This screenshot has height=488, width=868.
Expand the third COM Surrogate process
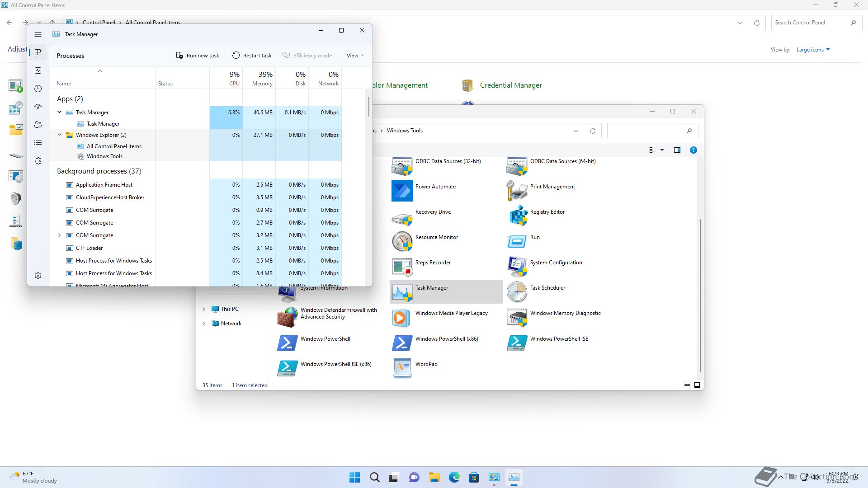[x=59, y=235]
